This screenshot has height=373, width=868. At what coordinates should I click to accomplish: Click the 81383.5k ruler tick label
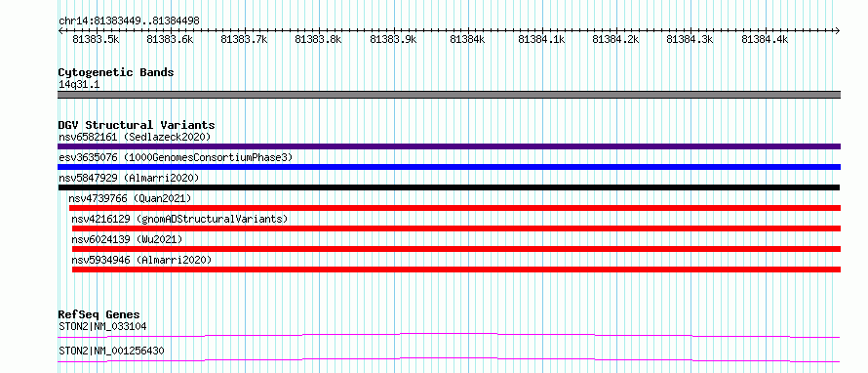click(96, 39)
